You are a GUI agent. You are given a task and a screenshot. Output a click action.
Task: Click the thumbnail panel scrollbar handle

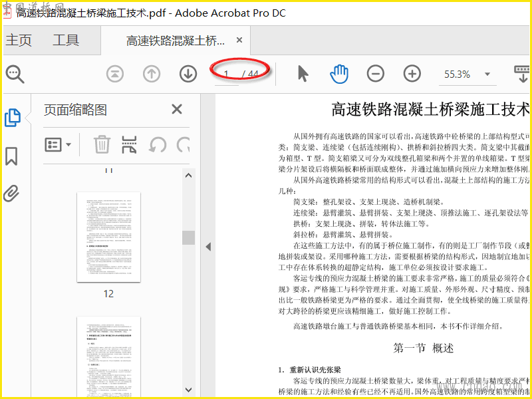188,237
